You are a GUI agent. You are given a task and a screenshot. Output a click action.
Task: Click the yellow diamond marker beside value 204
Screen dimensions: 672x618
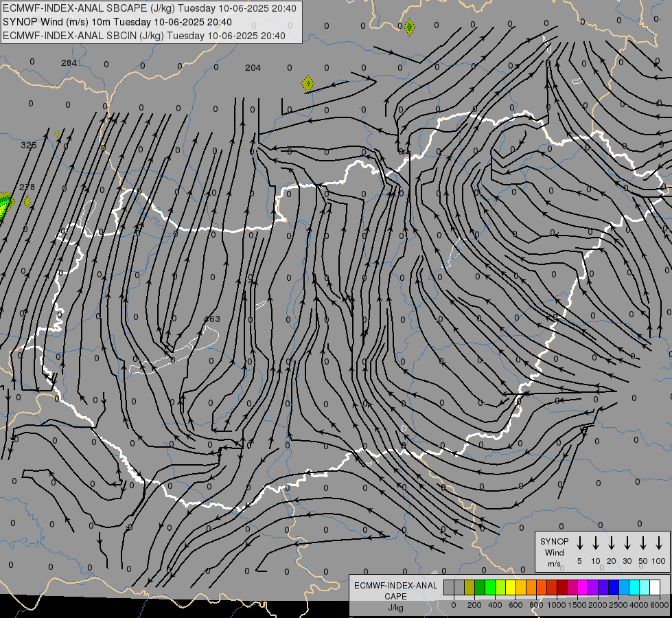pyautogui.click(x=308, y=84)
